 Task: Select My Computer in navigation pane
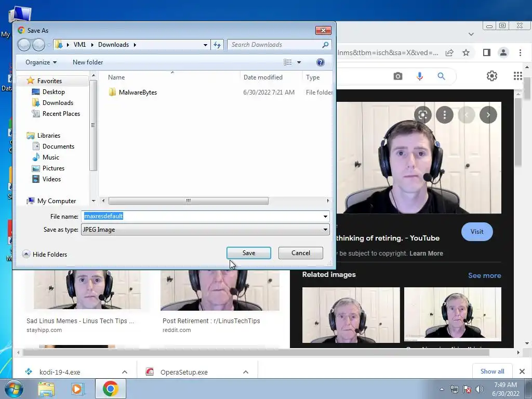click(56, 201)
